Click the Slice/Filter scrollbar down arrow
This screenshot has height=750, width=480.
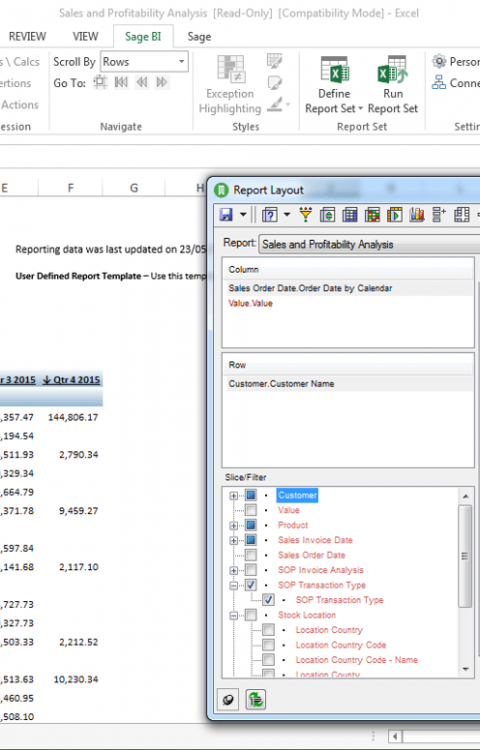tap(465, 670)
